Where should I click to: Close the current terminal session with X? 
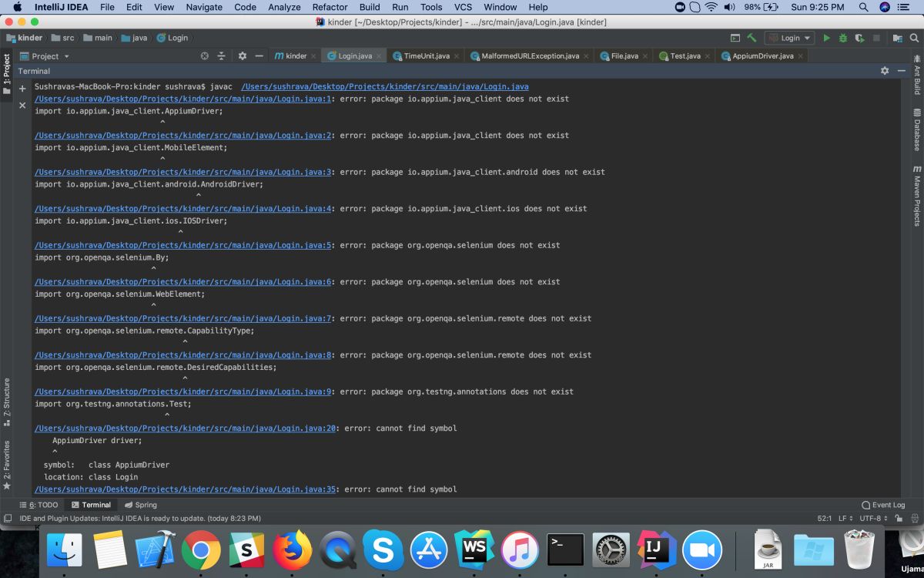22,106
